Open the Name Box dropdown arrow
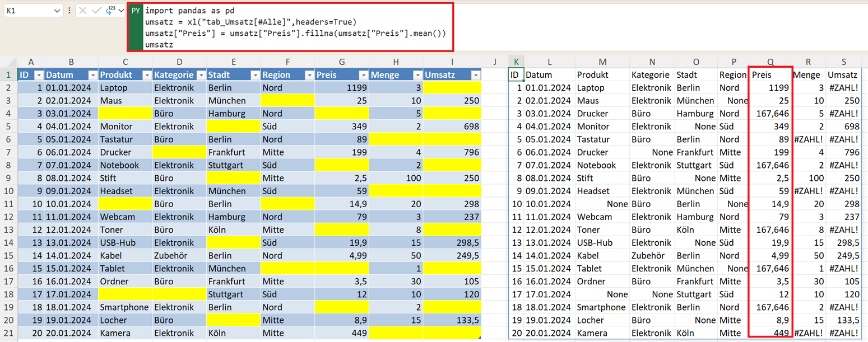Image resolution: width=868 pixels, height=342 pixels. point(57,11)
